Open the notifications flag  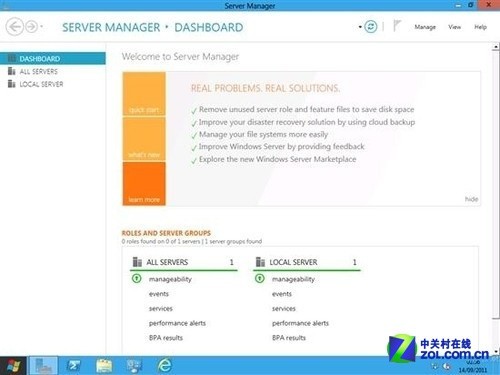tap(397, 26)
